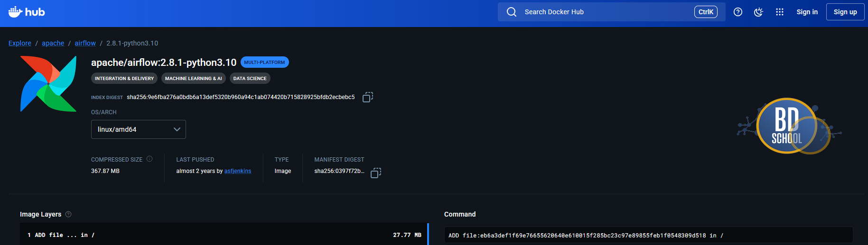Image resolution: width=868 pixels, height=245 pixels.
Task: Click the ADD file command text box
Action: (648, 236)
